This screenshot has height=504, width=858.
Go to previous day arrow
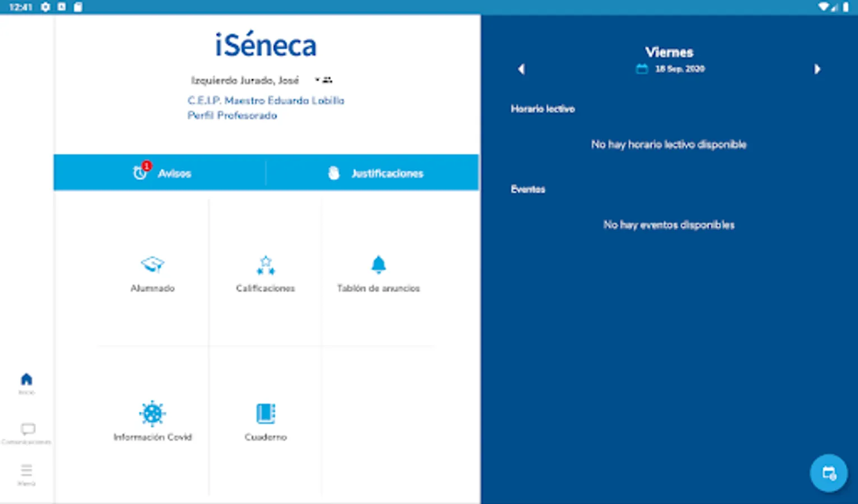coord(521,69)
